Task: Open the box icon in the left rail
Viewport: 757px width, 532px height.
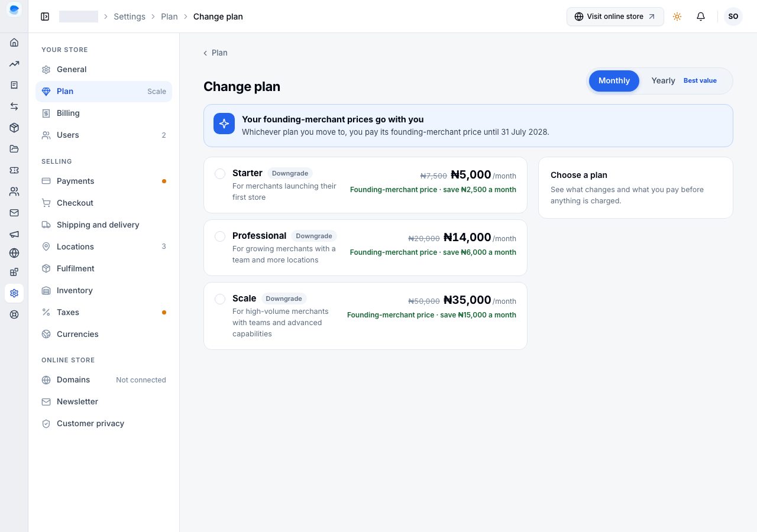Action: tap(14, 128)
